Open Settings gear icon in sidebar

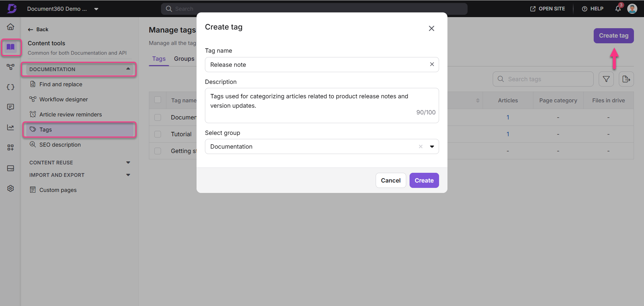point(11,189)
